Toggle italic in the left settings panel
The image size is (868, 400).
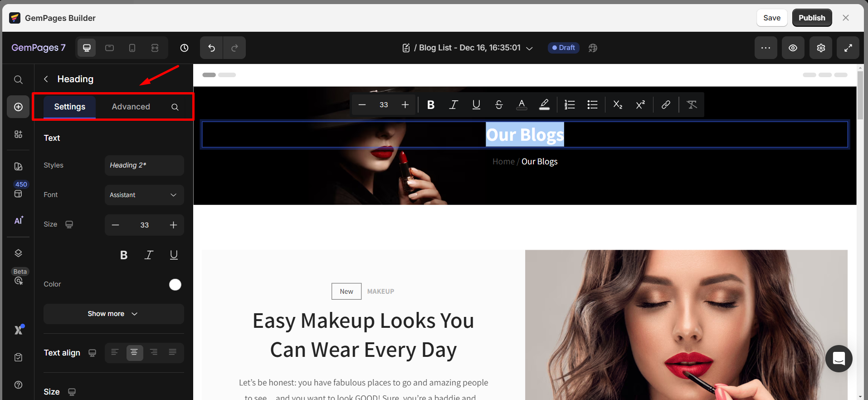tap(149, 255)
